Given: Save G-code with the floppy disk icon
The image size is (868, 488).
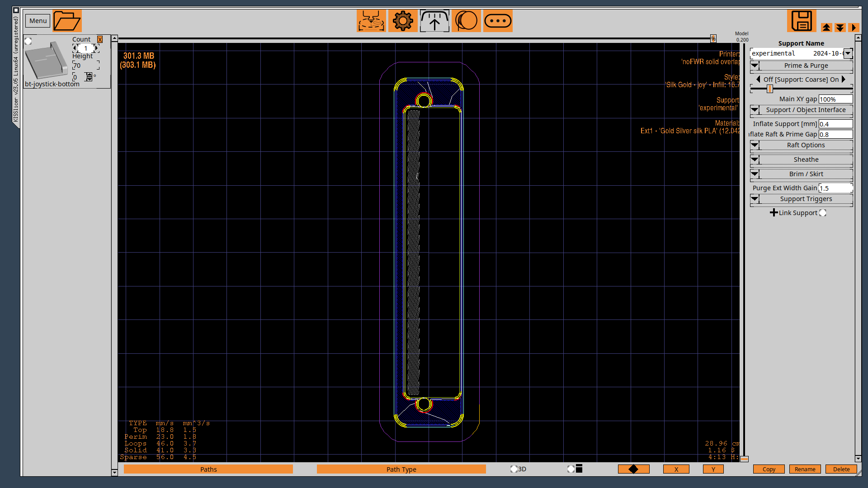Looking at the screenshot, I should tap(802, 21).
